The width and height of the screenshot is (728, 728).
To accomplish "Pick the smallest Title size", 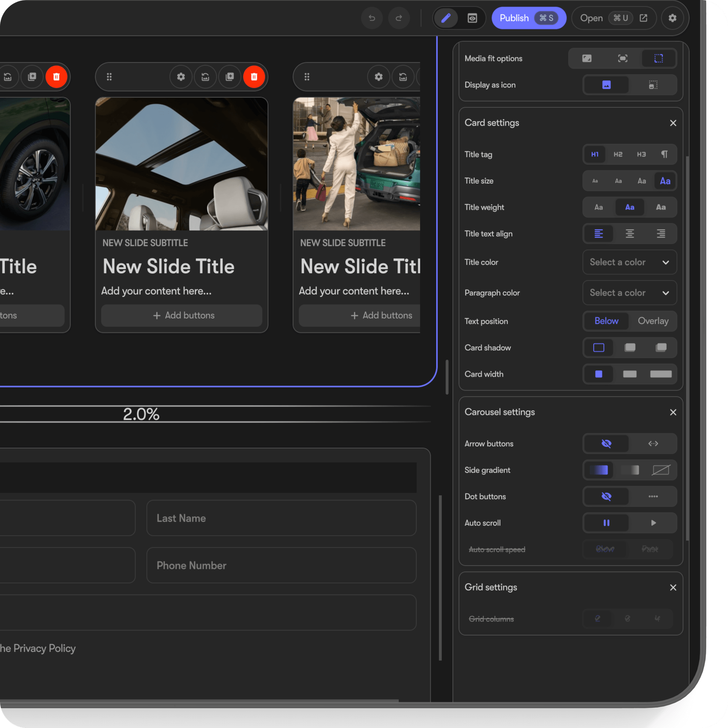I will point(595,181).
